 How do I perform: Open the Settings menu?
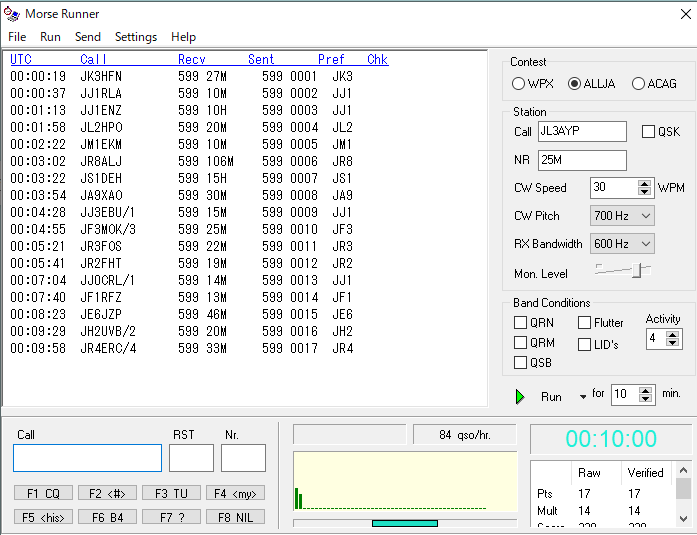(x=136, y=37)
